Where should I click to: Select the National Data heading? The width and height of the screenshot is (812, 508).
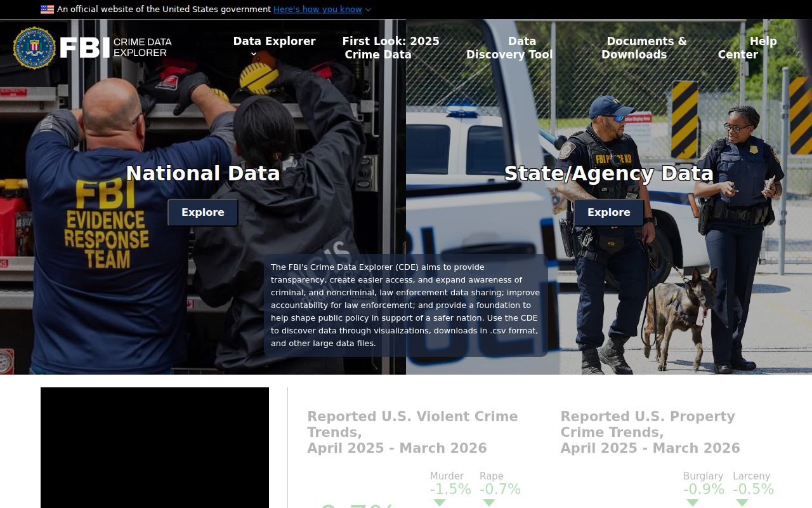(x=203, y=173)
